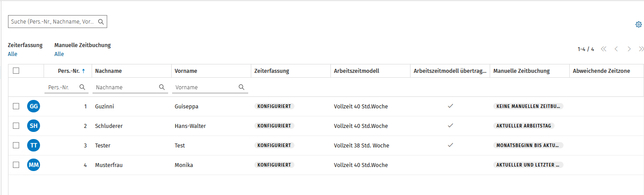
Task: Click the magnifier icon in main search box
Action: 101,21
